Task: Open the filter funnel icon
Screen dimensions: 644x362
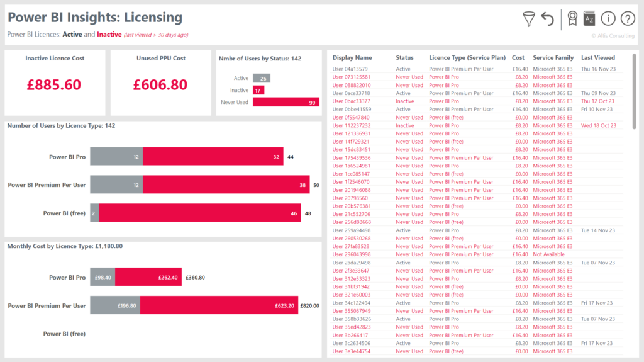Action: (529, 19)
